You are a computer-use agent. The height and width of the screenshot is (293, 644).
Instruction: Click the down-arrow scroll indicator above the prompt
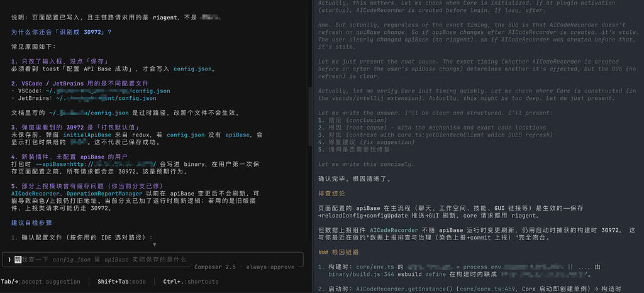pyautogui.click(x=155, y=245)
